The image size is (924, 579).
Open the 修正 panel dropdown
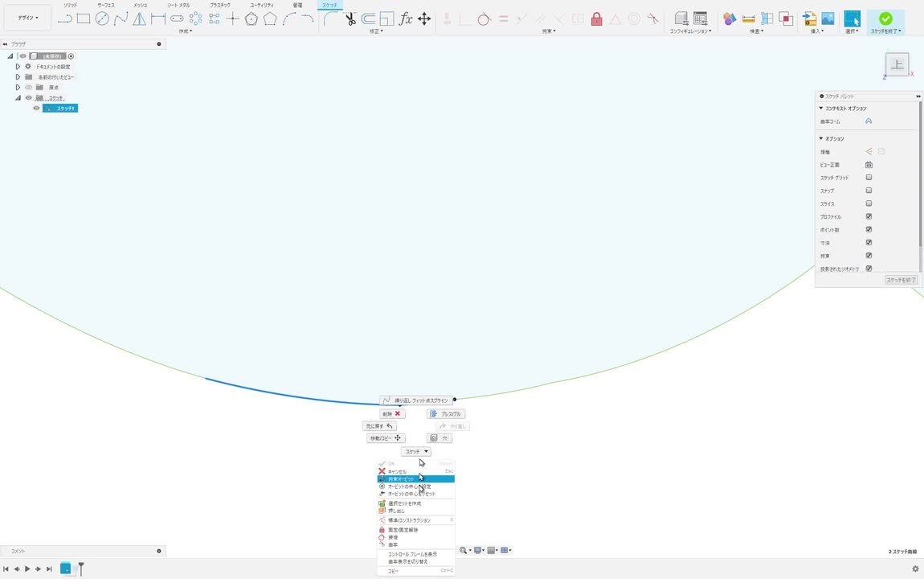[x=376, y=31]
